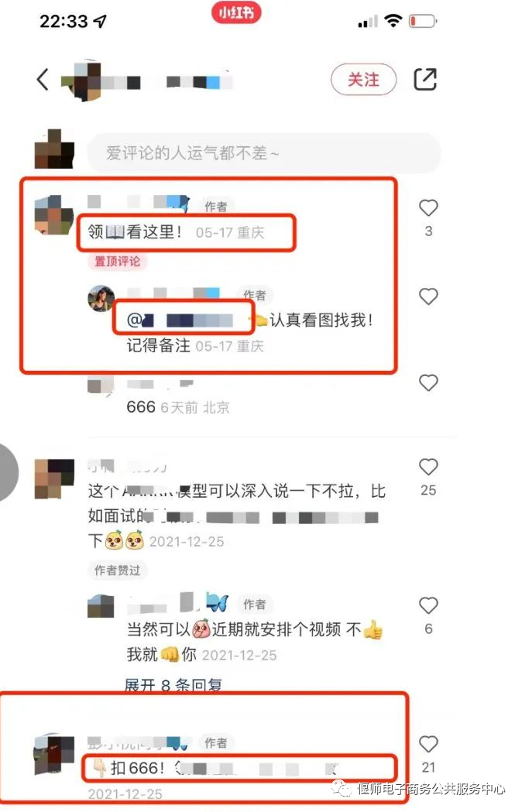Viewport: 522px width, 812px height.
Task: Open the share icon beside 关注
Action: tap(425, 79)
